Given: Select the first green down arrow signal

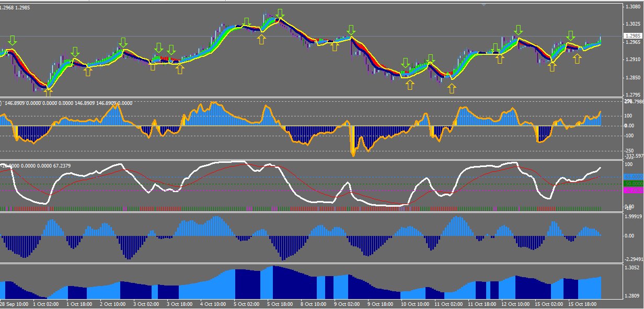Looking at the screenshot, I should tap(12, 41).
